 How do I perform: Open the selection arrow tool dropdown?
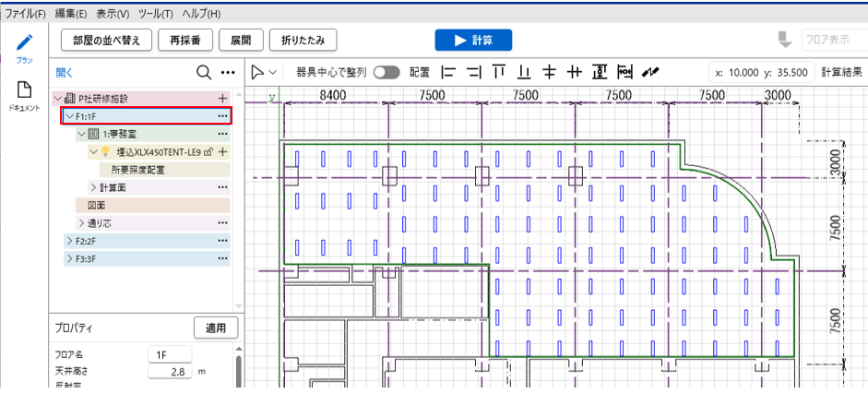[264, 72]
